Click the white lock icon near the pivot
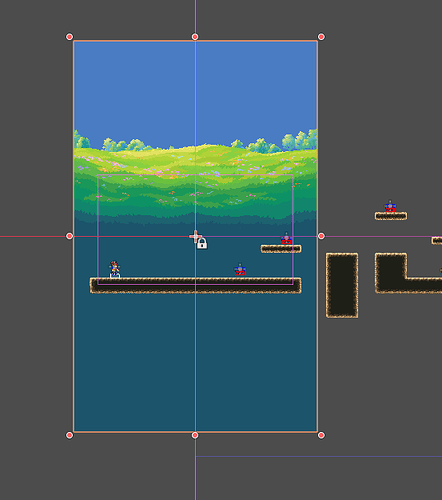 tap(202, 243)
